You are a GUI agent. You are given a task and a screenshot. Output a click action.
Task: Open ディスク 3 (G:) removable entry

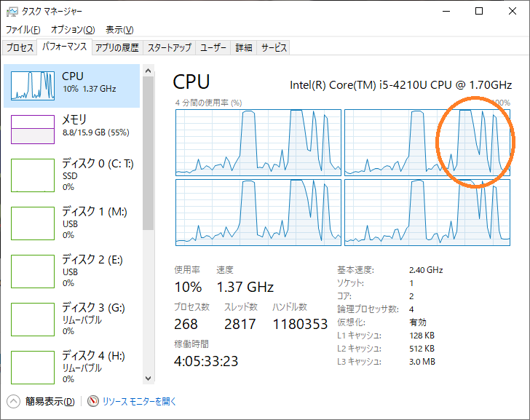point(71,320)
